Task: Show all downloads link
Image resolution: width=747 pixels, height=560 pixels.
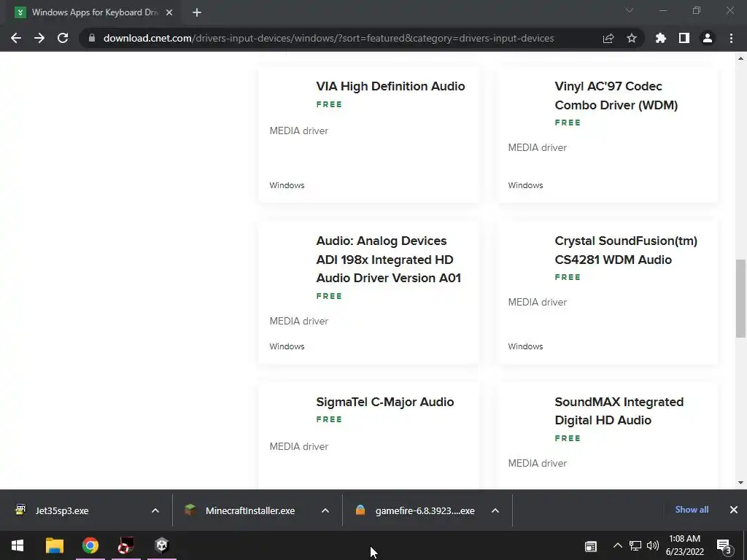Action: pos(692,510)
